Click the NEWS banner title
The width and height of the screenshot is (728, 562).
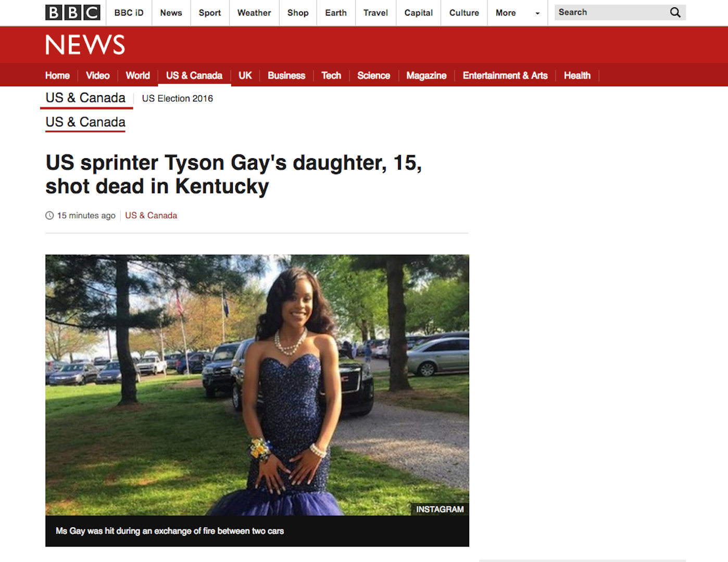[x=85, y=45]
